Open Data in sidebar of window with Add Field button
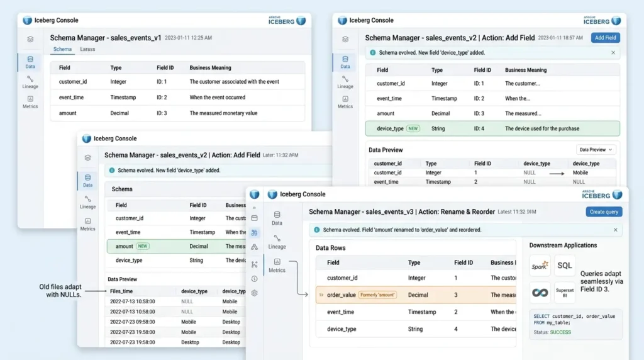This screenshot has width=644, height=360. coord(345,62)
